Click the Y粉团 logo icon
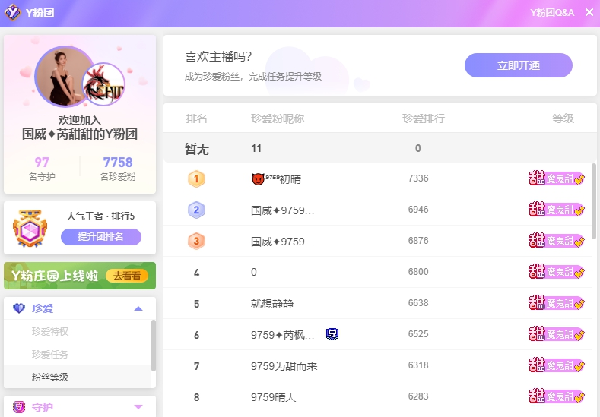 13,12
